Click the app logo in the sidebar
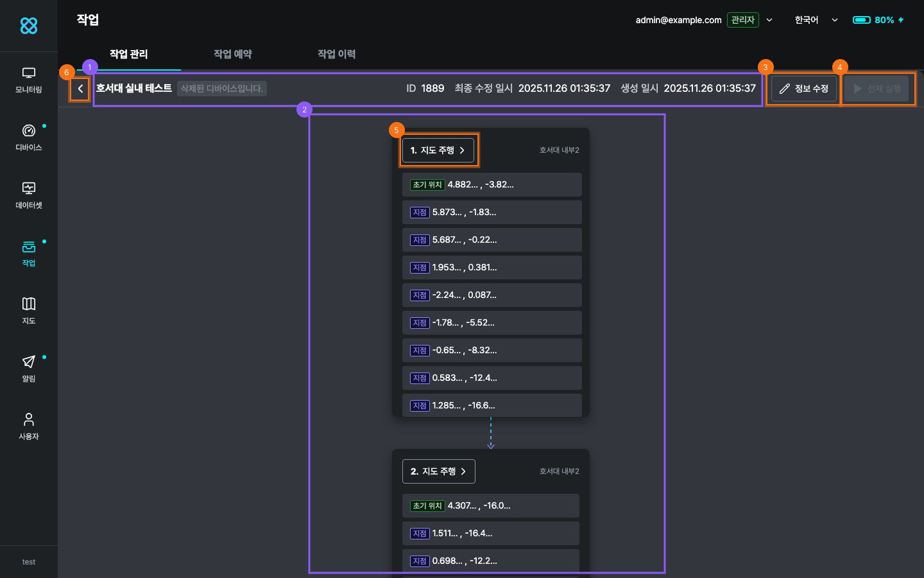The image size is (924, 578). click(x=29, y=26)
